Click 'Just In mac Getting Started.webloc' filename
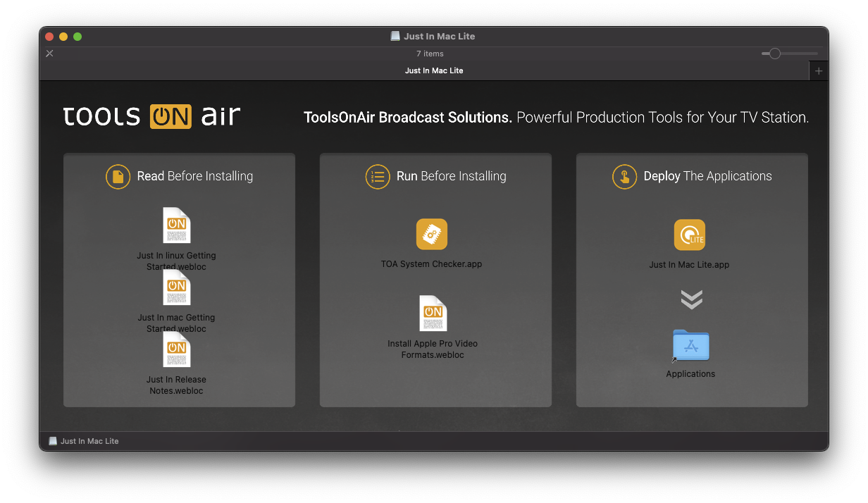This screenshot has height=503, width=868. pos(176,323)
